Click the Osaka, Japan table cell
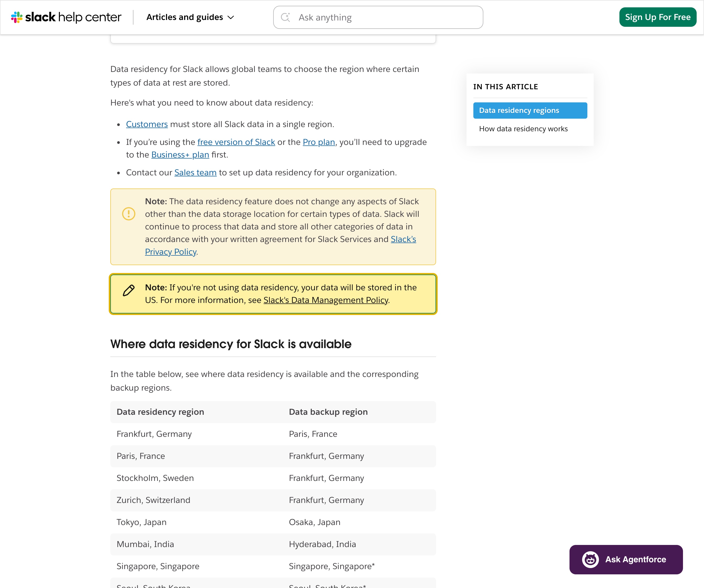The width and height of the screenshot is (704, 588). [x=314, y=522]
